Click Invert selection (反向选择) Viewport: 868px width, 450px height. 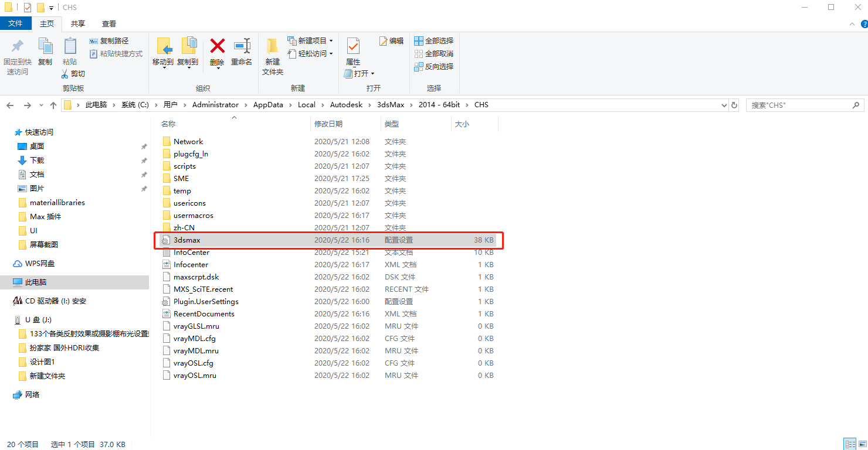click(x=434, y=67)
